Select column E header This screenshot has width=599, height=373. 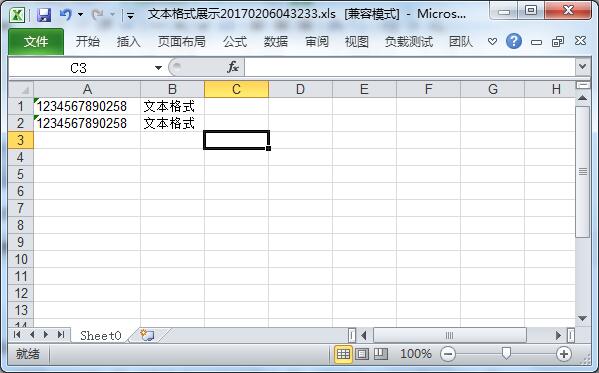click(364, 89)
